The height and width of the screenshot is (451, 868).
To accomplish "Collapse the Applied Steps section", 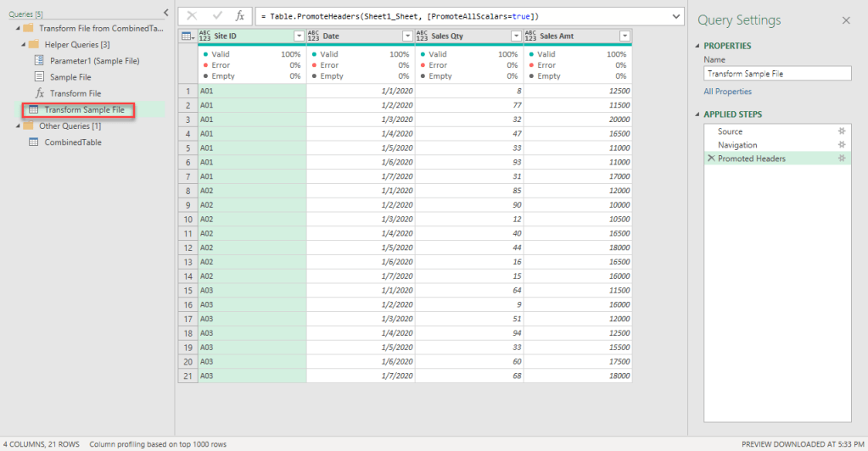I will 697,114.
